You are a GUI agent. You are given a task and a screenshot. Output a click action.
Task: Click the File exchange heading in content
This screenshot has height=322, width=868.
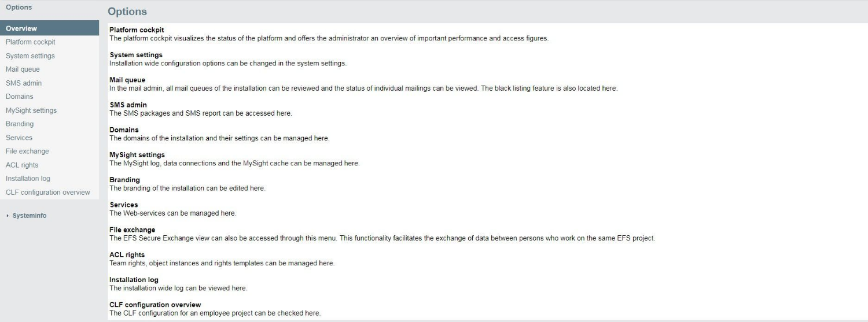click(x=133, y=230)
